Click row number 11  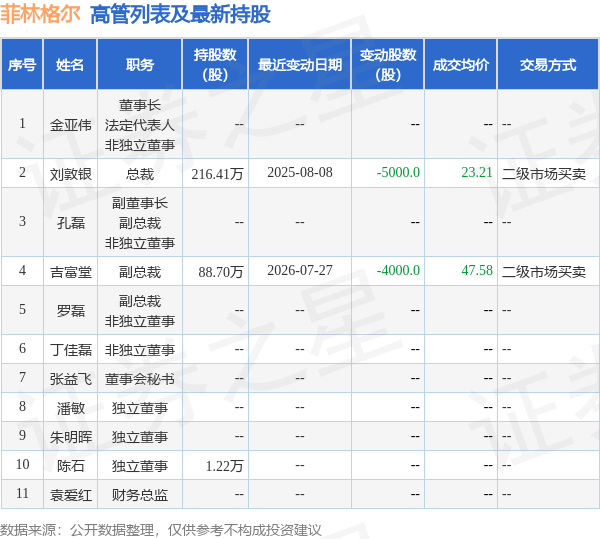(x=22, y=493)
